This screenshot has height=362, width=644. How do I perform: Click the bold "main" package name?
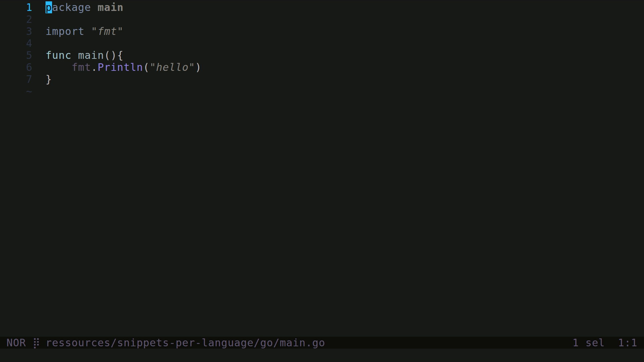click(110, 7)
